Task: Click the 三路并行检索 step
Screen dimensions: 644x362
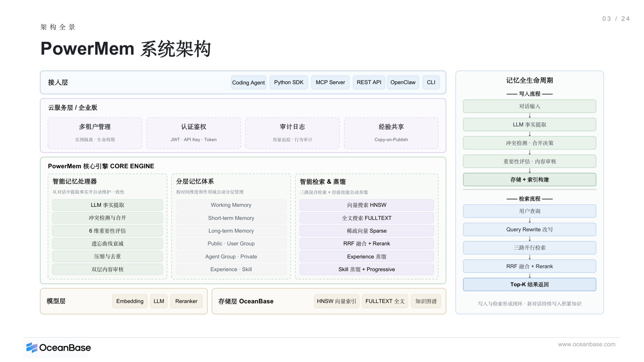Action: point(530,248)
